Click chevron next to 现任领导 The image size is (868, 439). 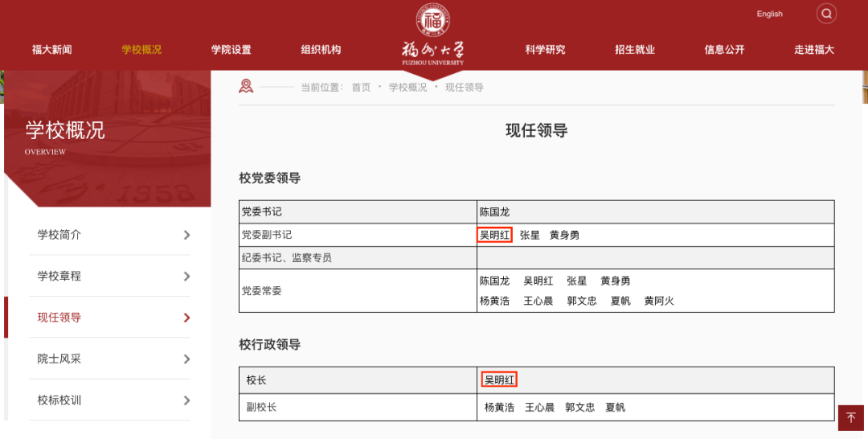186,318
